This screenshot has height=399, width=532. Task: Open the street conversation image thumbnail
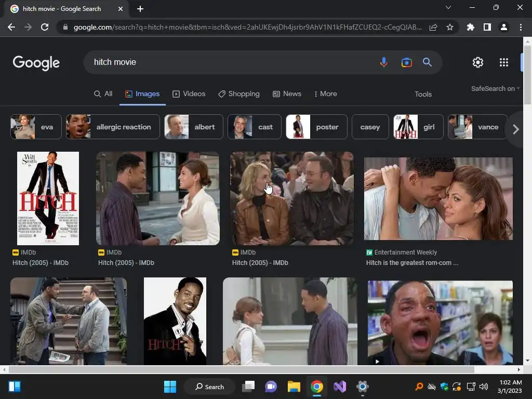click(158, 198)
